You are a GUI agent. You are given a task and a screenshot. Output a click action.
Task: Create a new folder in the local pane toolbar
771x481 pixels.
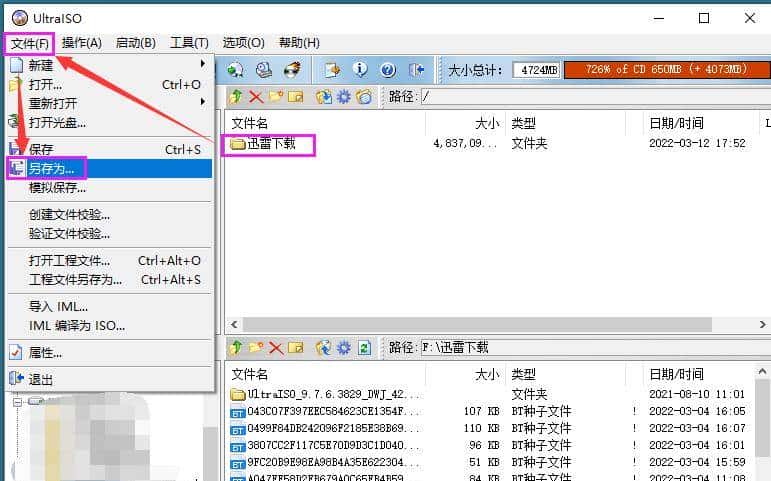click(256, 348)
